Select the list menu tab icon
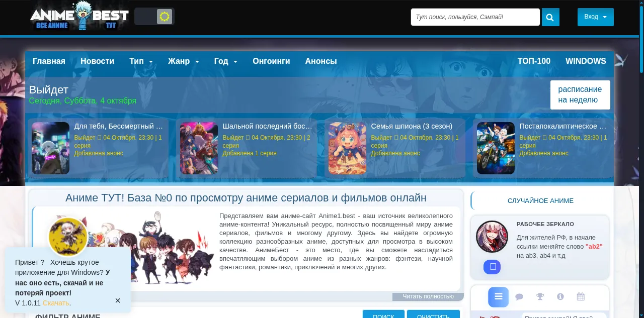This screenshot has height=318, width=644. pyautogui.click(x=498, y=297)
